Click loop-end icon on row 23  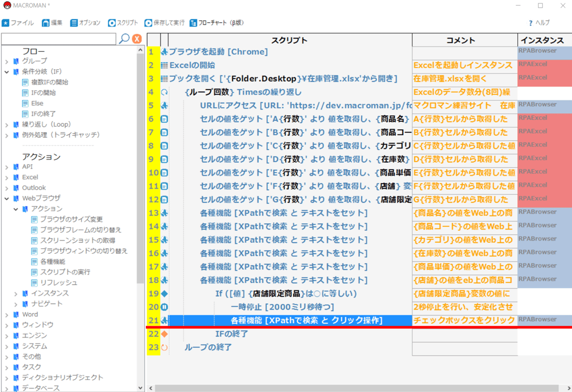click(x=164, y=347)
